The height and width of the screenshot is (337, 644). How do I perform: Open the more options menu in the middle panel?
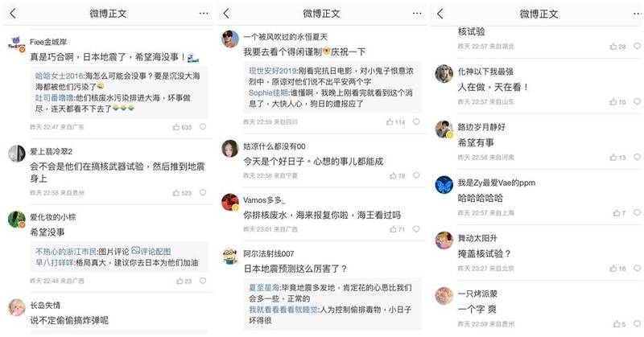pos(417,14)
